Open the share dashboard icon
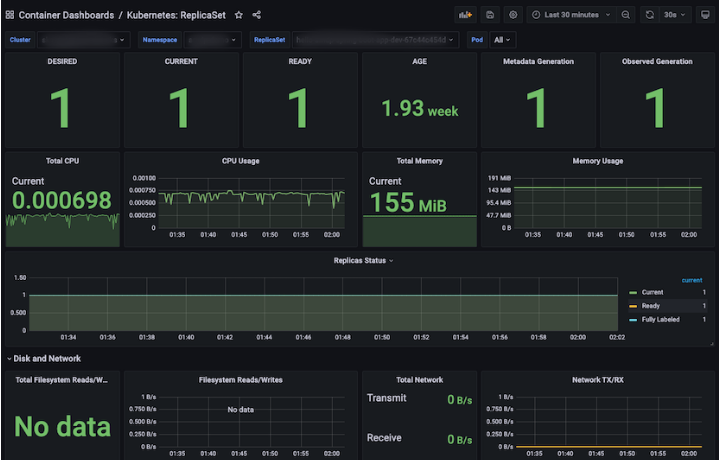 (257, 15)
